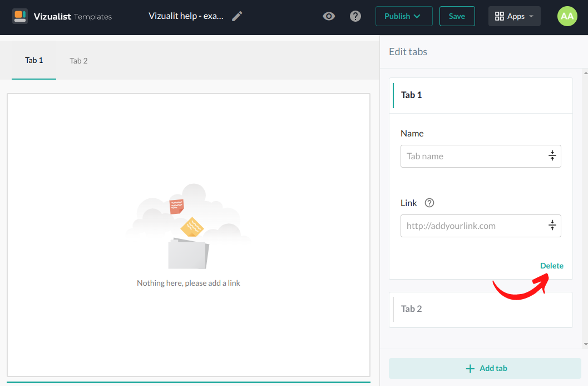This screenshot has height=386, width=588.
Task: Click the Link field help icon
Action: [429, 203]
